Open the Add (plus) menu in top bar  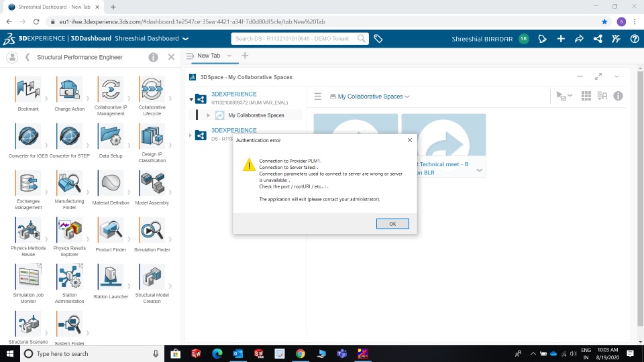pos(561,39)
